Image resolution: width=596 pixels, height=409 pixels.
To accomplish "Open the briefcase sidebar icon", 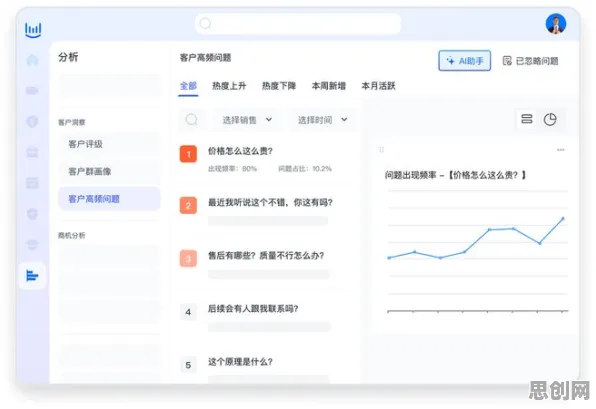I will point(32,152).
